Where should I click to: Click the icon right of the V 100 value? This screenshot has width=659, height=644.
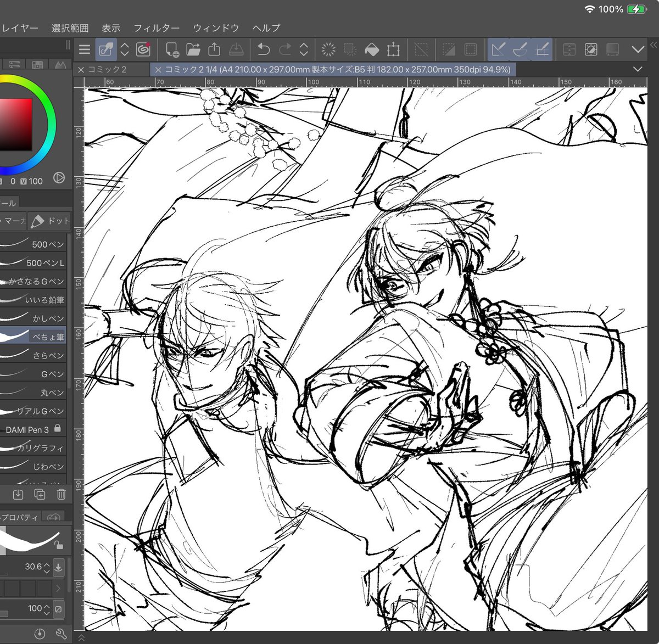59,178
